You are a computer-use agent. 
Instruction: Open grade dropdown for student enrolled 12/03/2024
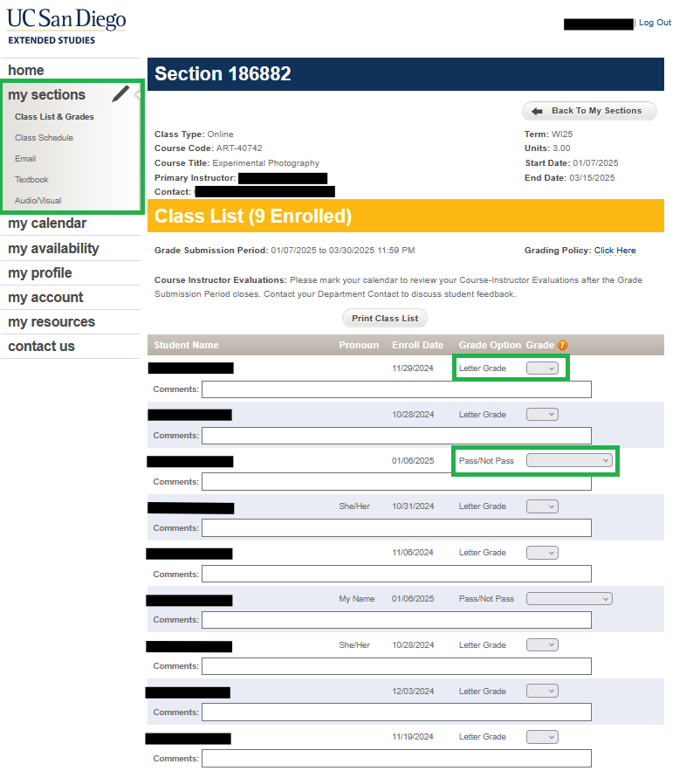point(541,692)
